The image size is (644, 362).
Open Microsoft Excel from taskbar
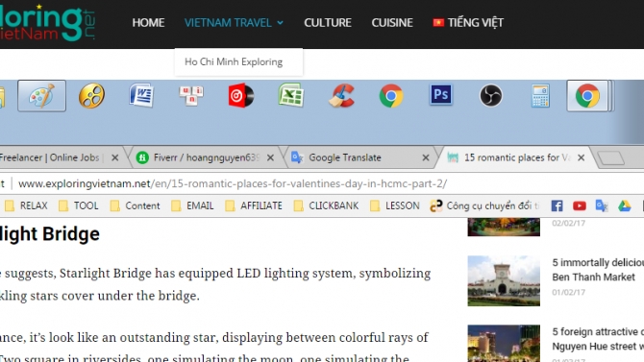click(291, 96)
